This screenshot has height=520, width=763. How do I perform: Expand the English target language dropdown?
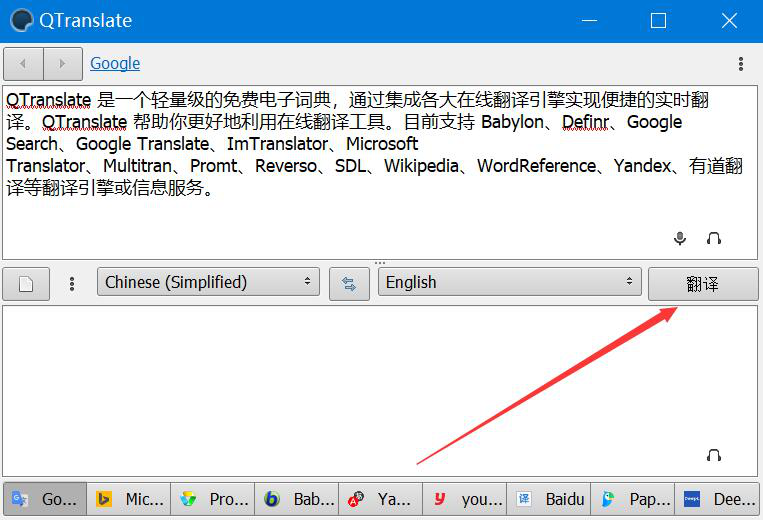(x=509, y=282)
